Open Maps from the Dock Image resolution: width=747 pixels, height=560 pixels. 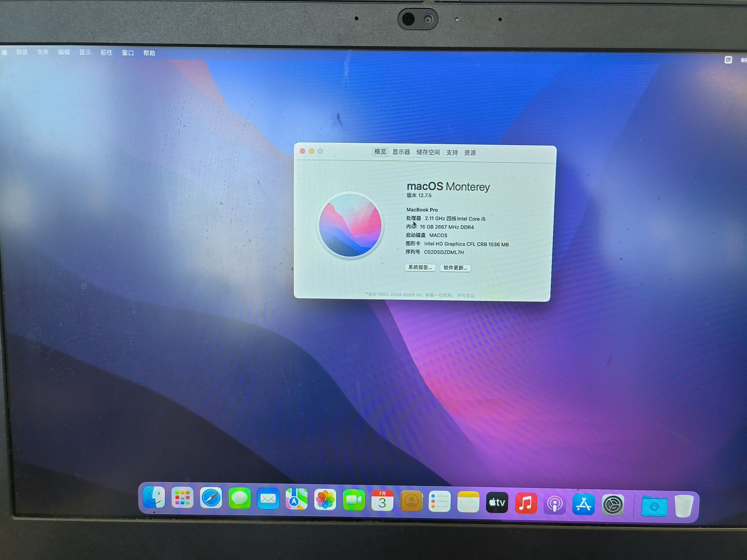click(x=297, y=499)
